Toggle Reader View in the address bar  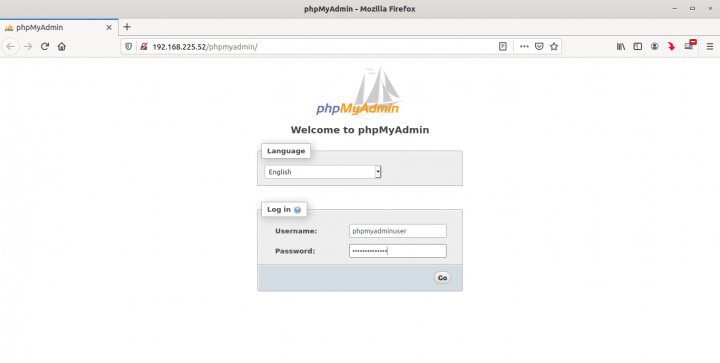[x=503, y=46]
